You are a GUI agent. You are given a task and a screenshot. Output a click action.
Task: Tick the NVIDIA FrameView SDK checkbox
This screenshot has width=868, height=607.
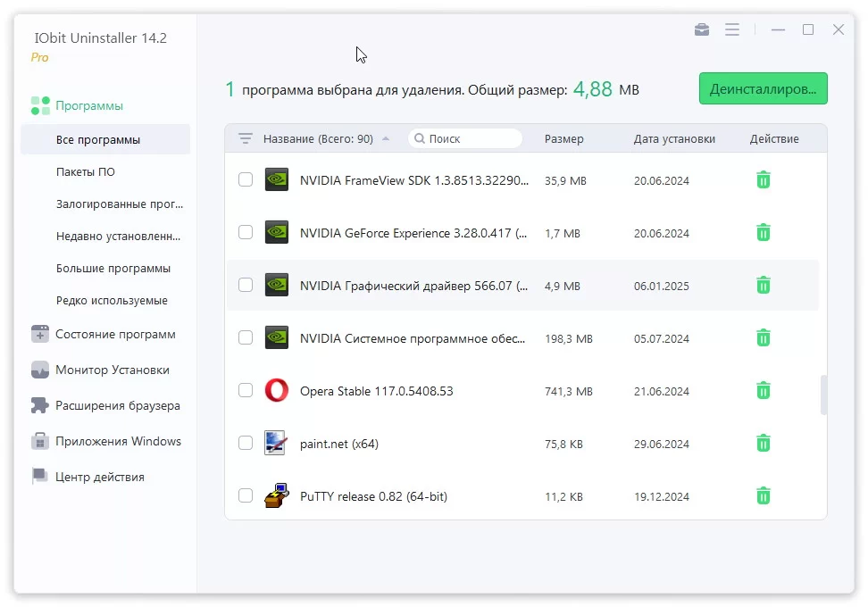pyautogui.click(x=246, y=179)
